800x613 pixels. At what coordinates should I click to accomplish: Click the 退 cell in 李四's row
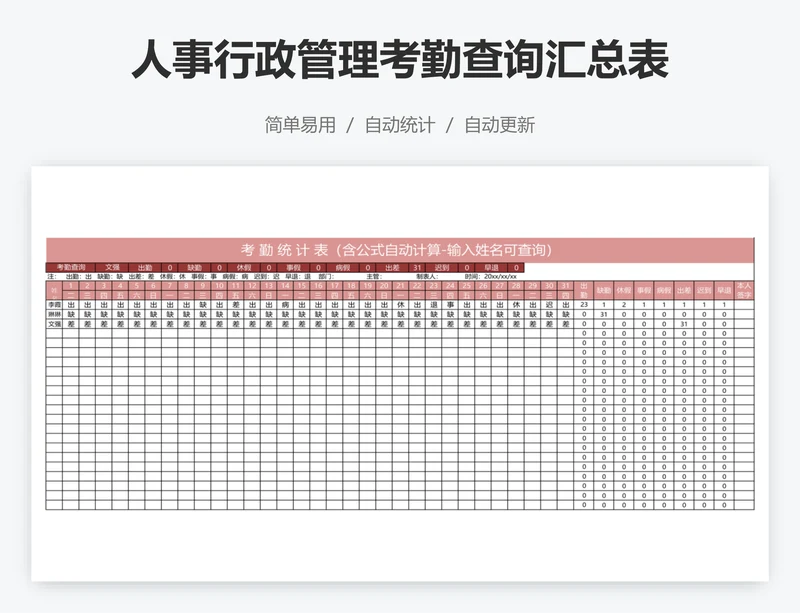click(x=434, y=305)
